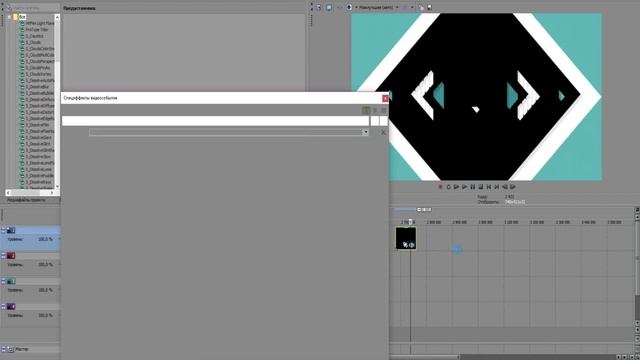This screenshot has height=360, width=640.
Task: Go to start of project
Action: 489,187
